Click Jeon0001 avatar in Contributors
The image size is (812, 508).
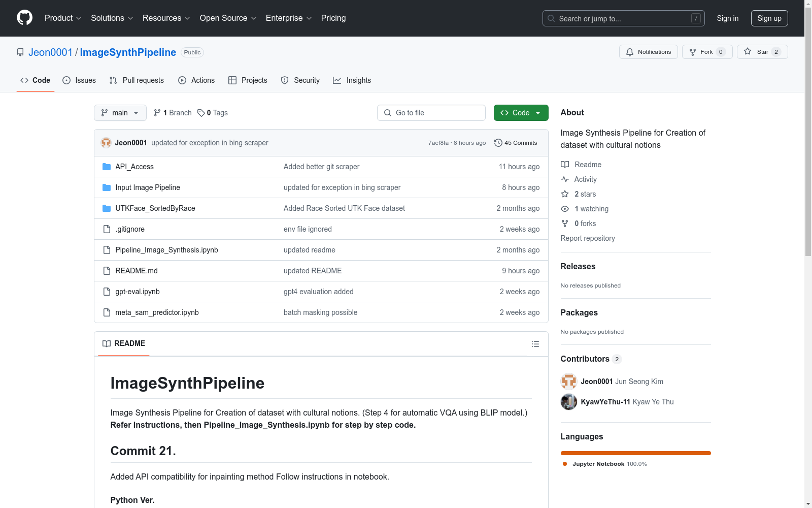pos(569,382)
